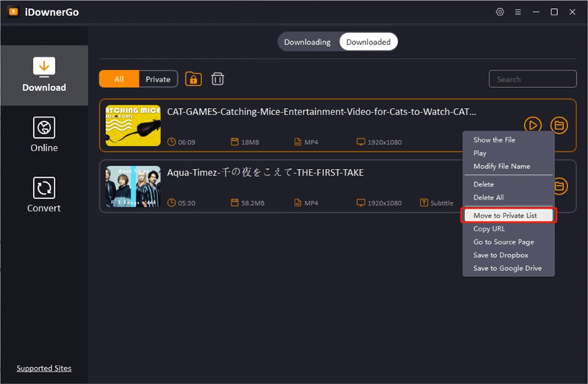Open the settings gear icon
This screenshot has height=384, width=588.
[x=500, y=12]
